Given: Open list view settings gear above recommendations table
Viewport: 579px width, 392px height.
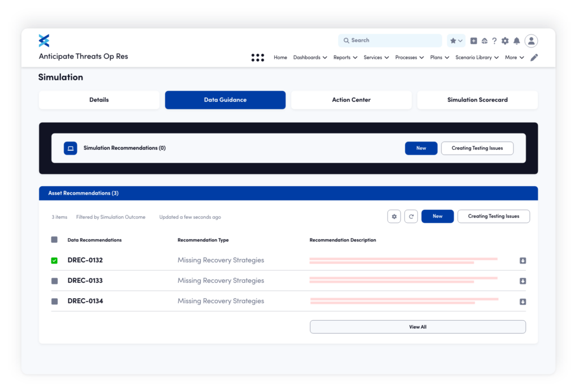Looking at the screenshot, I should point(394,216).
